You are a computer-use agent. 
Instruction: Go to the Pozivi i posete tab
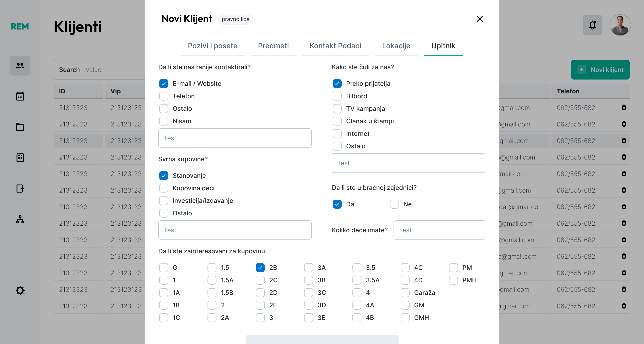coord(212,46)
